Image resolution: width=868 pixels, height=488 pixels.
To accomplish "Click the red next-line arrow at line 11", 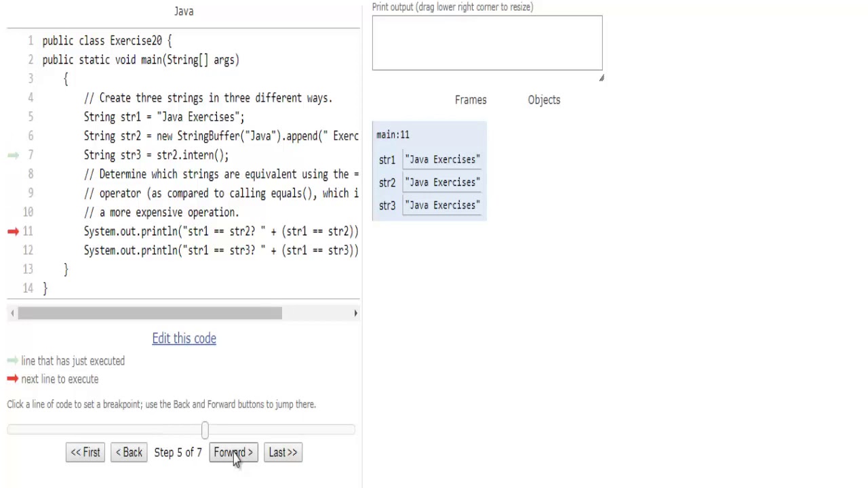I will [13, 232].
